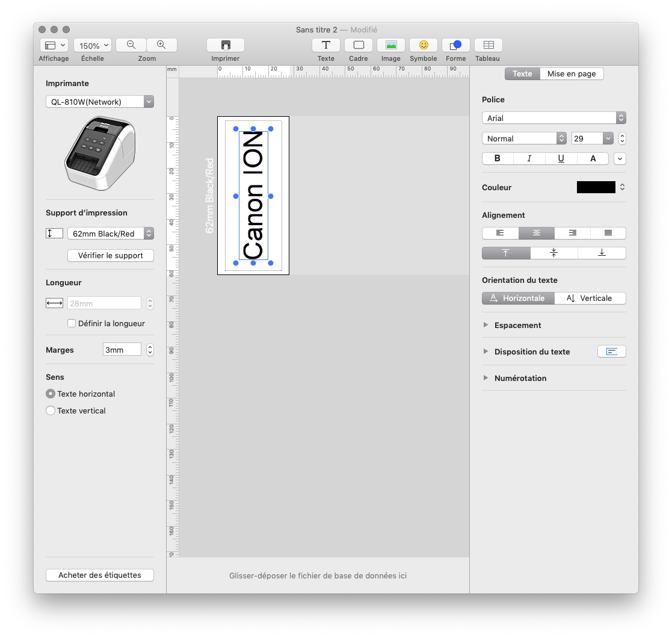Screen dimensions: 672x638
Task: Apply bold with the B button
Action: tap(498, 159)
